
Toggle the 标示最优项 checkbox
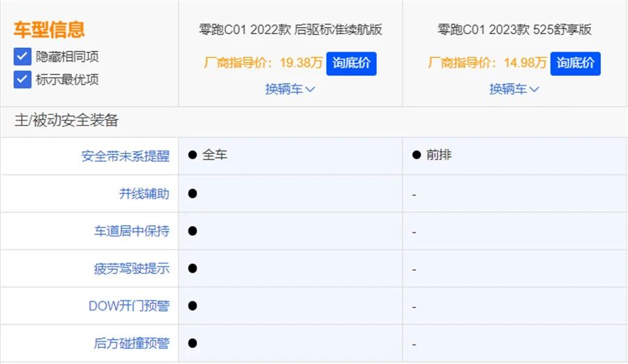click(23, 79)
